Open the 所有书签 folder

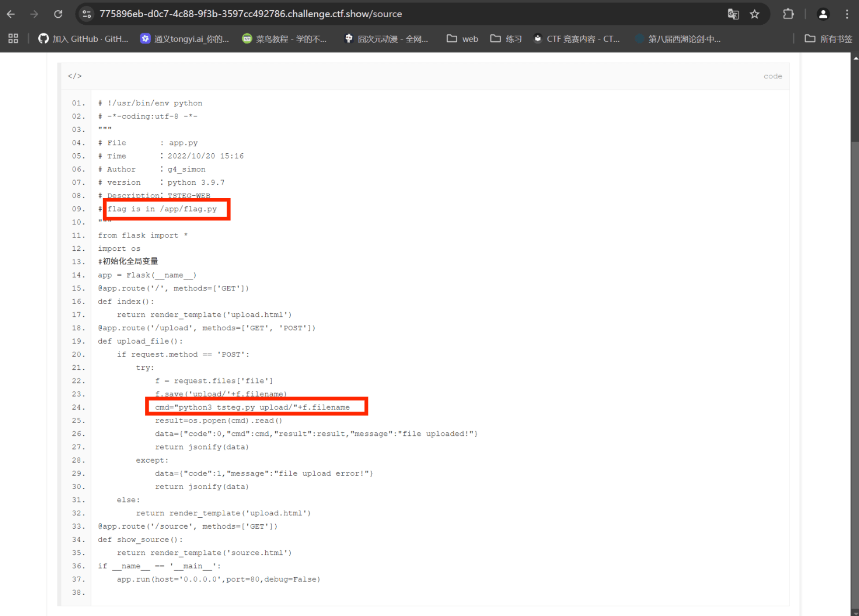[x=828, y=39]
